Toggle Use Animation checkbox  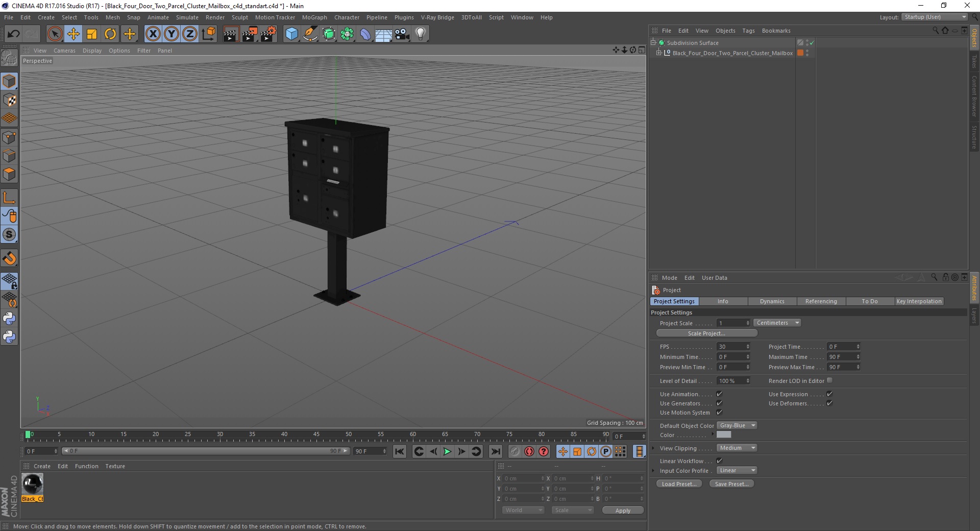click(719, 394)
